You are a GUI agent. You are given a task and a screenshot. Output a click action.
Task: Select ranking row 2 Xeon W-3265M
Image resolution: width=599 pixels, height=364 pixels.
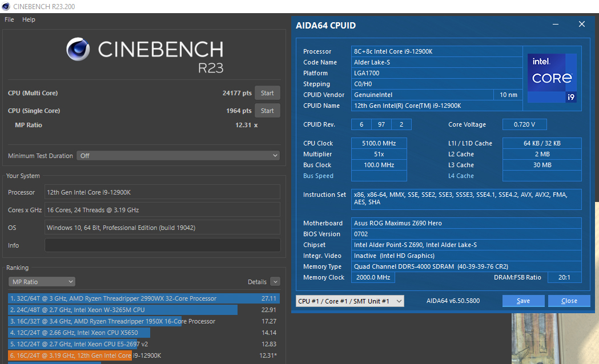pyautogui.click(x=144, y=310)
